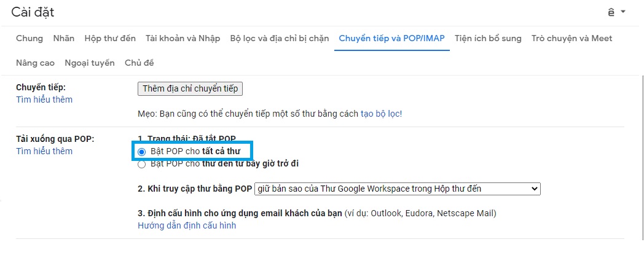Open Khi truy cập thư bằng POP dropdown
644x258 pixels.
[x=398, y=189]
